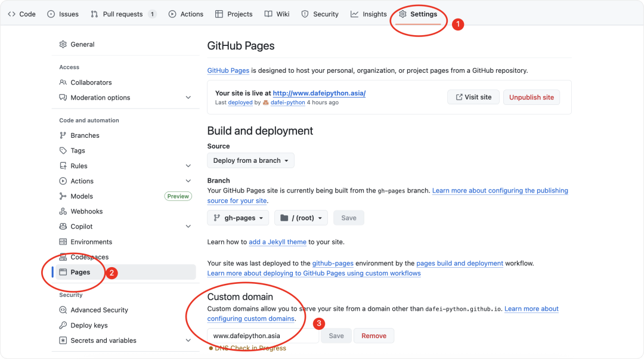Expand the Copilot section chevron
This screenshot has height=359, width=644.
(x=188, y=227)
